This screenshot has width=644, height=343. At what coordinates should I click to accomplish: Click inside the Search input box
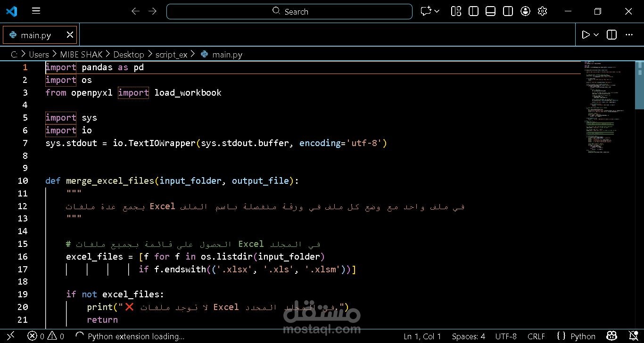point(289,11)
